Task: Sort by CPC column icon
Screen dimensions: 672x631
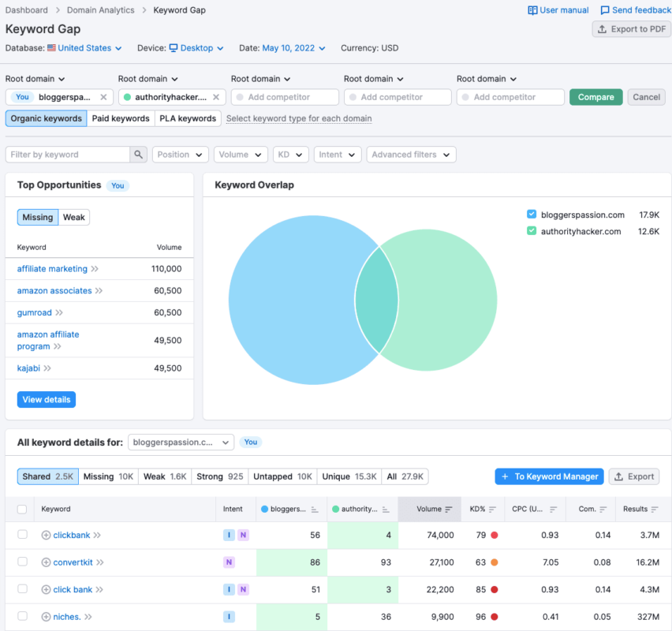Action: pos(553,510)
